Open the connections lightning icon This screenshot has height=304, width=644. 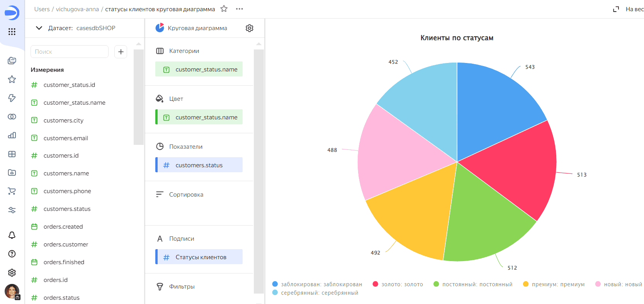pos(12,98)
